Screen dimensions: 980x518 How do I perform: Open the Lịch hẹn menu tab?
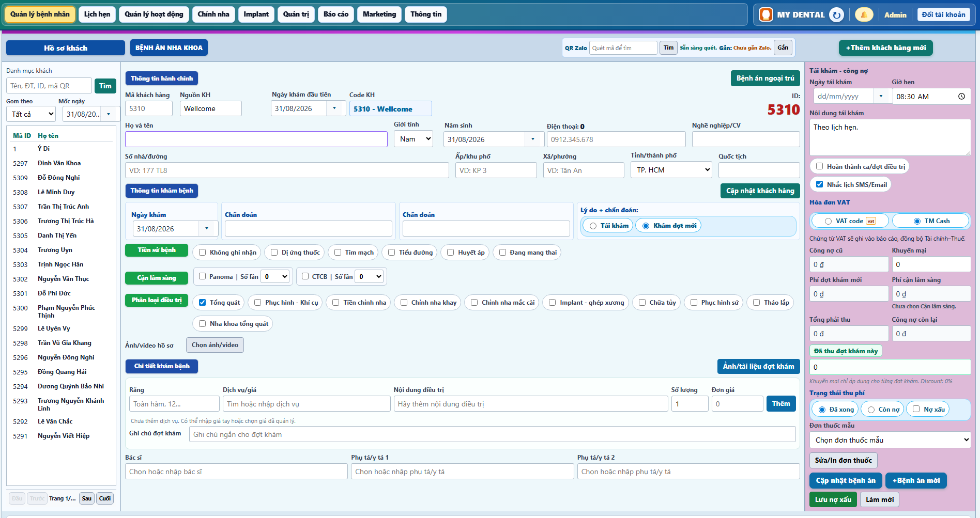click(x=97, y=14)
